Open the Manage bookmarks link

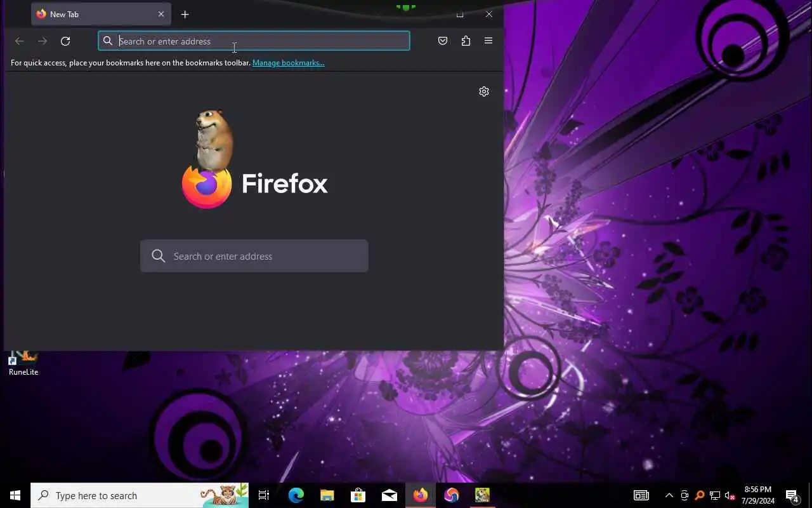click(288, 63)
